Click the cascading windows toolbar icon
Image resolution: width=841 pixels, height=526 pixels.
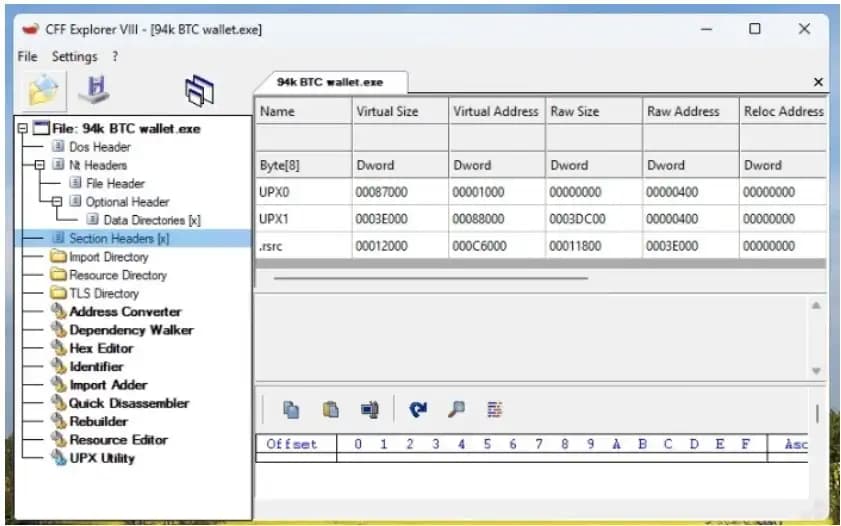pos(199,90)
